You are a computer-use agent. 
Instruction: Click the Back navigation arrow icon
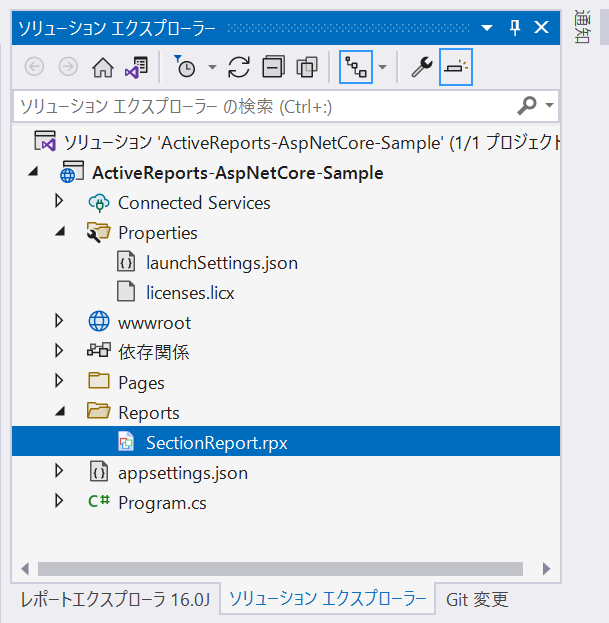pos(35,67)
